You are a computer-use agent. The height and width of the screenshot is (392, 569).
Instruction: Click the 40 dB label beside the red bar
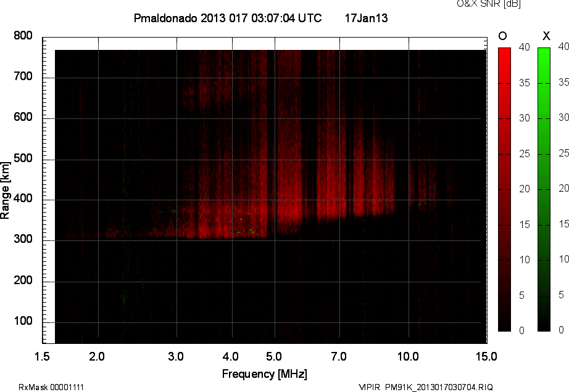pyautogui.click(x=525, y=47)
